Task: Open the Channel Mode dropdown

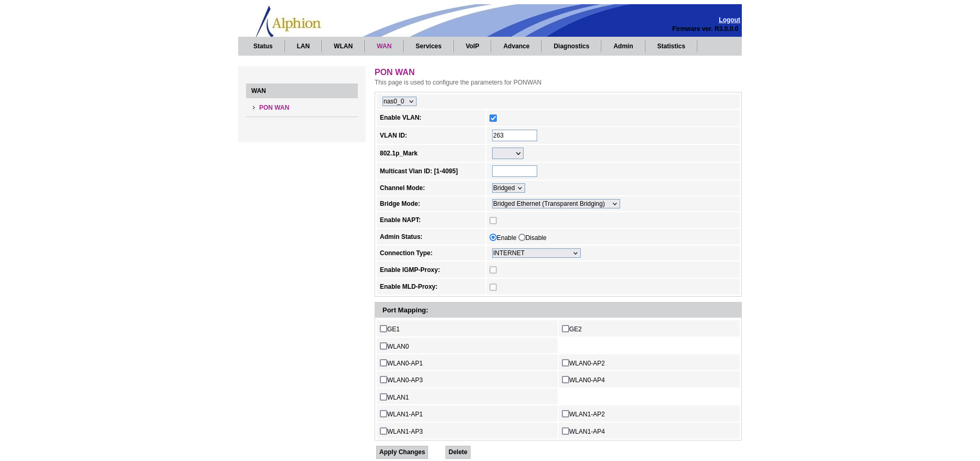Action: point(508,188)
